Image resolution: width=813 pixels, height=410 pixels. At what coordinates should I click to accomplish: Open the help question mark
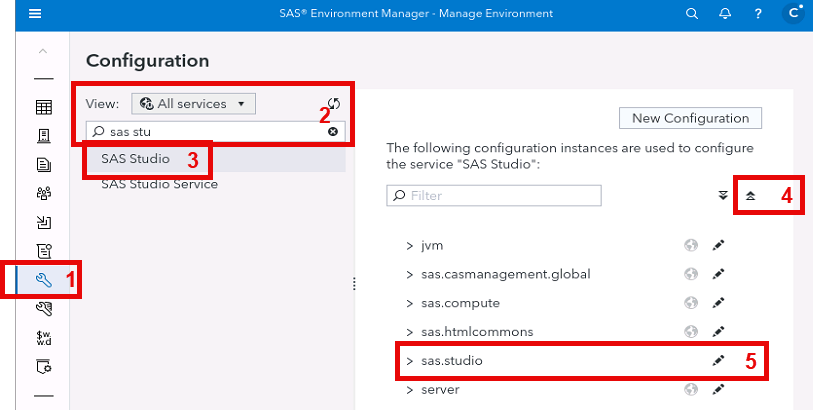tap(758, 14)
